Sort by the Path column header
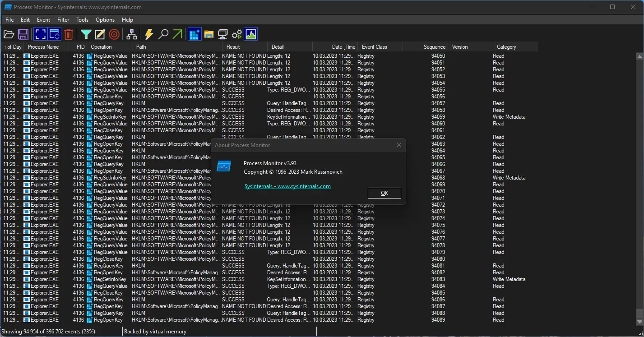 177,47
